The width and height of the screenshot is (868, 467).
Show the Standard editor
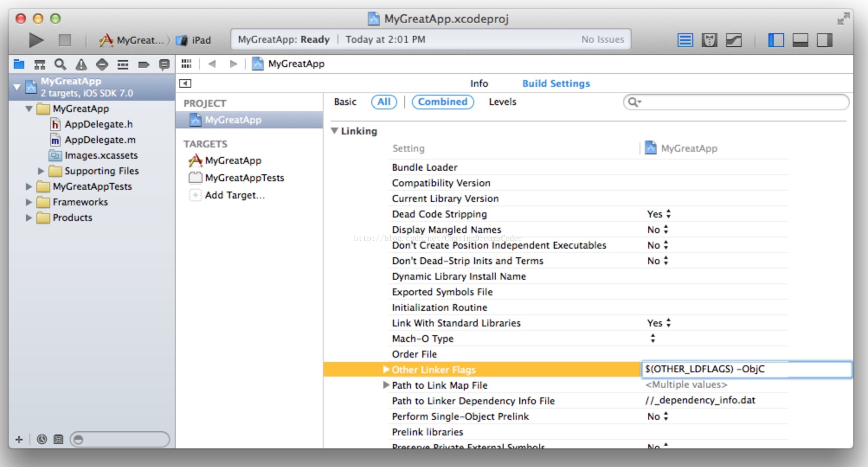685,40
